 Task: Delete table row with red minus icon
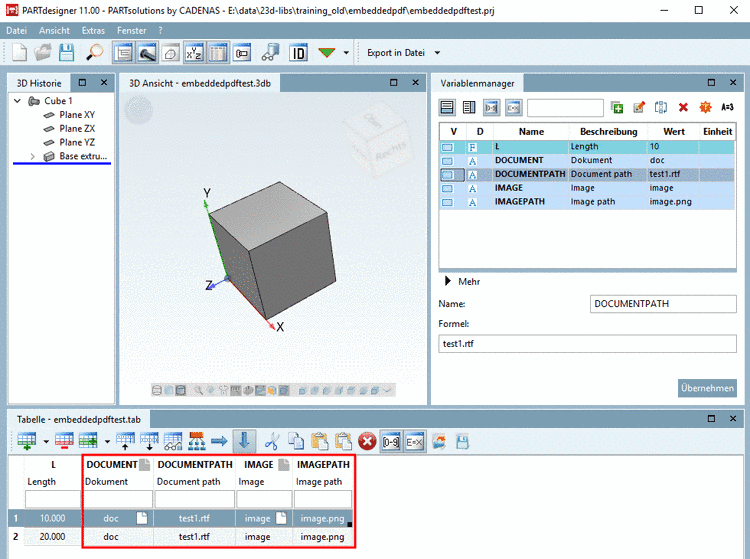coord(65,441)
